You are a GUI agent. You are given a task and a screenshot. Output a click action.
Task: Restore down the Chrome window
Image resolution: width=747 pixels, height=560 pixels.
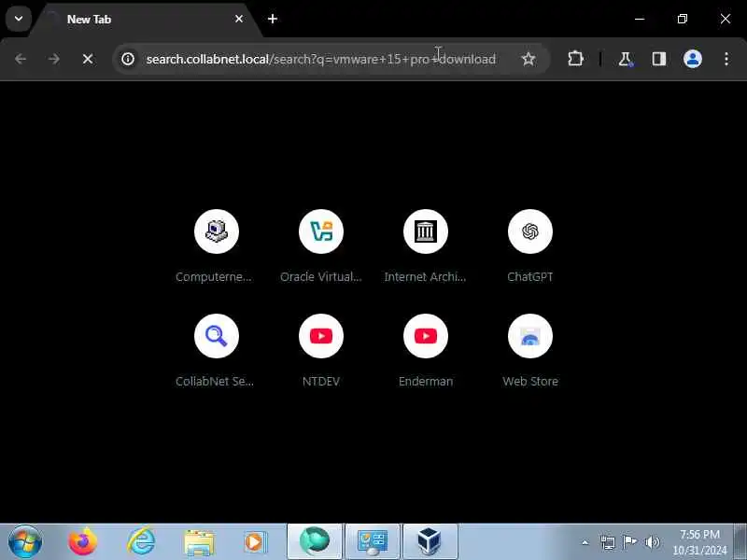[683, 19]
